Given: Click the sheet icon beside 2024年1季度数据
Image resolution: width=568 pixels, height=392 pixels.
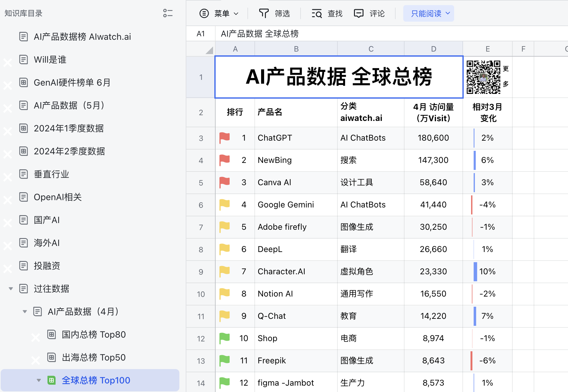Looking at the screenshot, I should coord(24,128).
